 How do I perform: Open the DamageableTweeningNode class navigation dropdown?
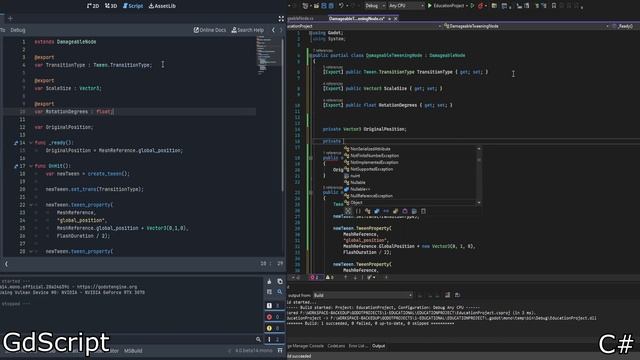point(527,26)
